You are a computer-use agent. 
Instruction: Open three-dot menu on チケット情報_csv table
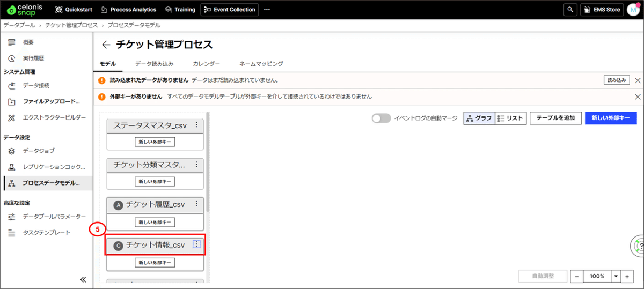196,244
